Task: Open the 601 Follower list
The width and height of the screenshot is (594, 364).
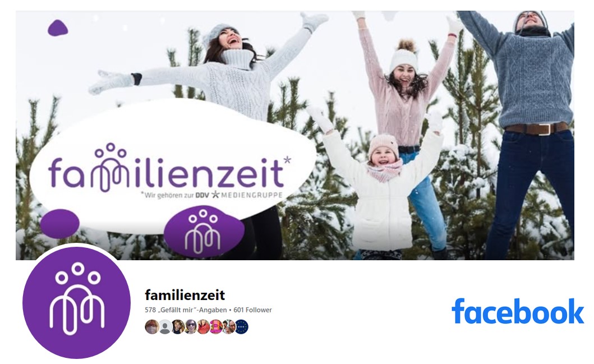Action: [252, 310]
